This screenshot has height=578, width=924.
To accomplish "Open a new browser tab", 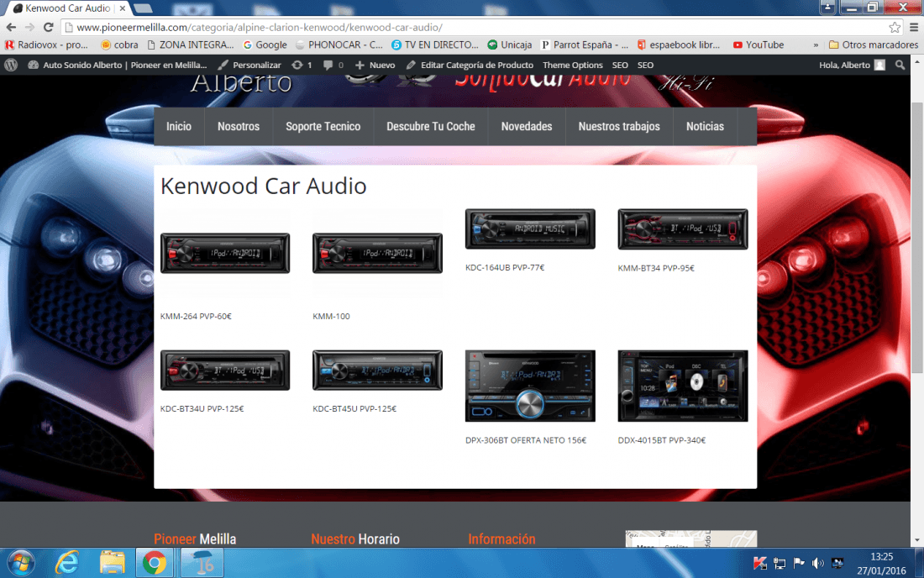I will coord(143,8).
